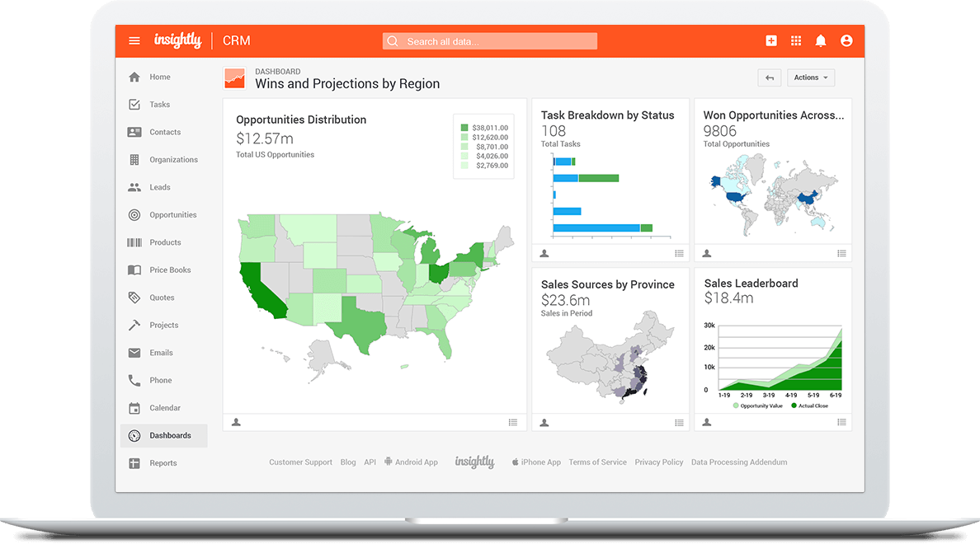Open the notifications bell
Image resolution: width=980 pixels, height=544 pixels.
click(x=821, y=41)
